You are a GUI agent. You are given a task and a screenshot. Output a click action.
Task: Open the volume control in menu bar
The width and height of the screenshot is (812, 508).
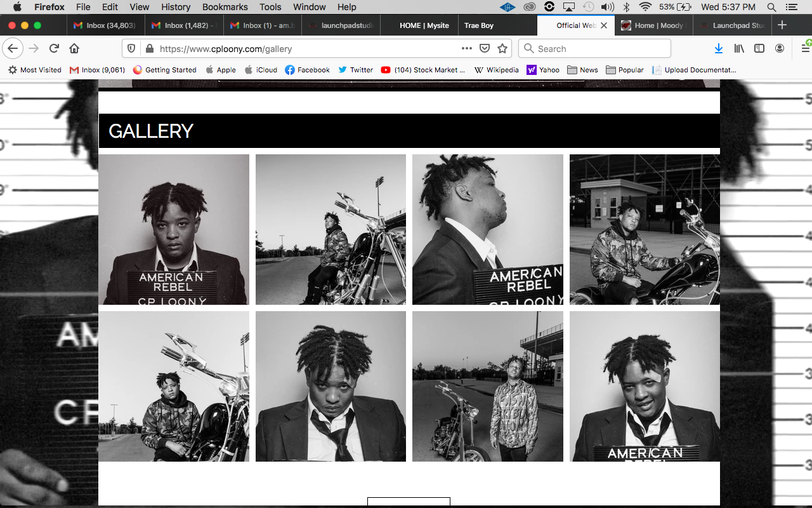[608, 7]
